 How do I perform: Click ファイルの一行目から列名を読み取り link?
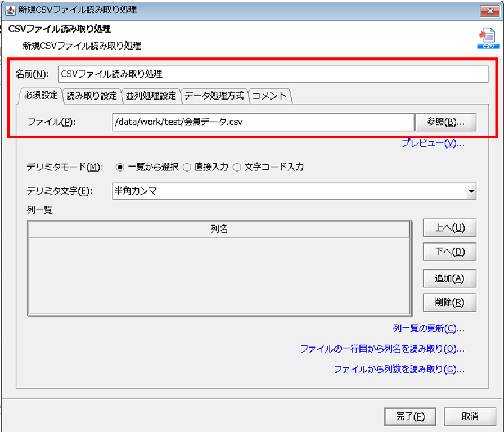382,349
